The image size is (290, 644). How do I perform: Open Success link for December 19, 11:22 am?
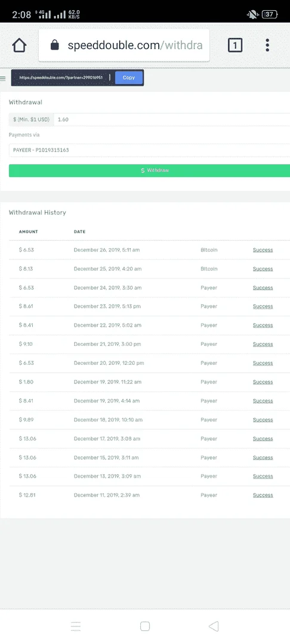point(263,382)
